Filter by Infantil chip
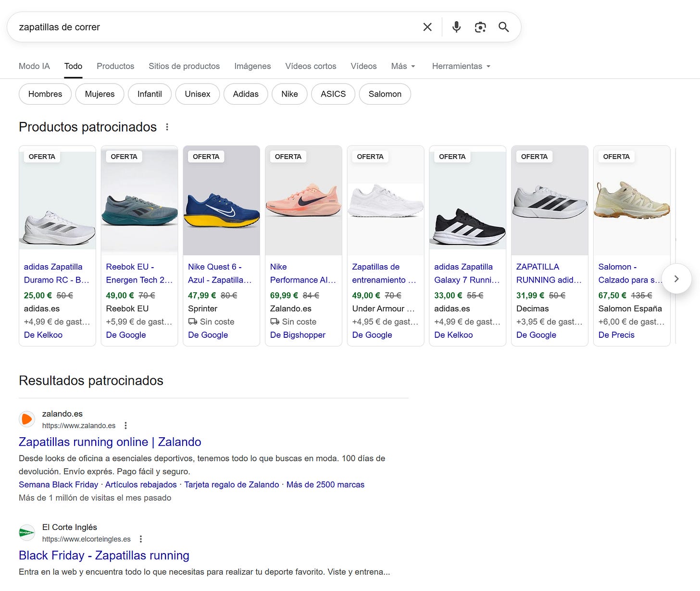700x591 pixels. point(150,94)
